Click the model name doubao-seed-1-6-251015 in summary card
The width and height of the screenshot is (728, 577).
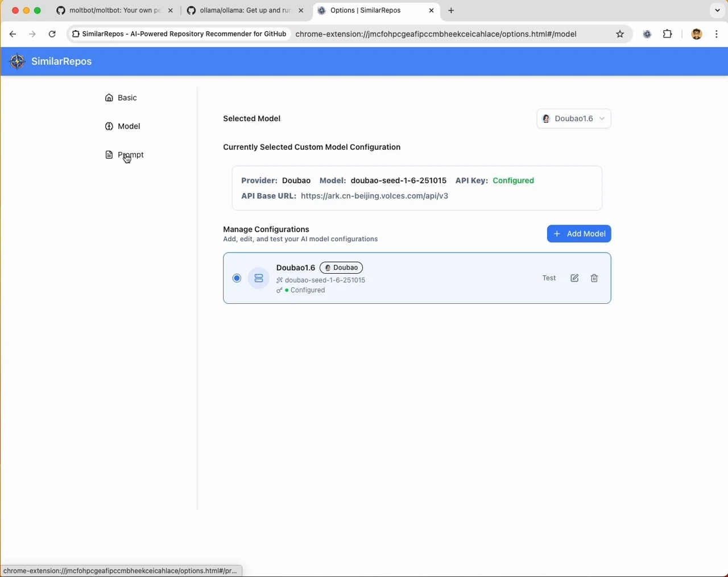(x=398, y=180)
